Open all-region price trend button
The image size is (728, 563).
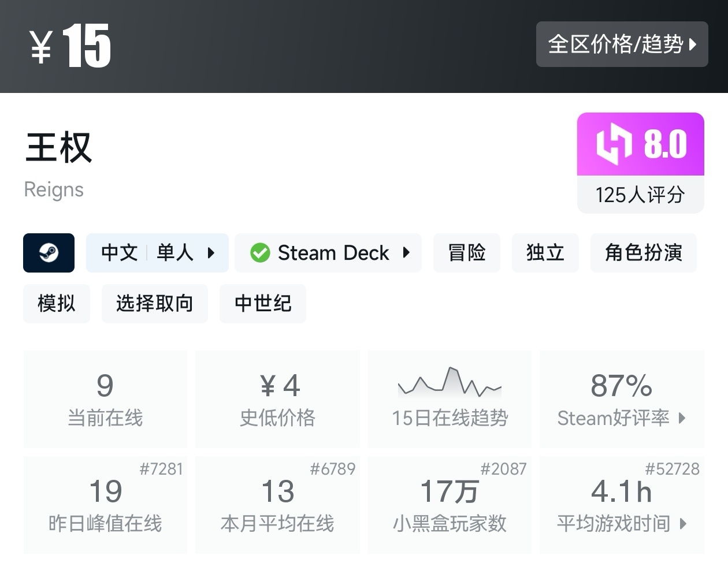click(622, 44)
